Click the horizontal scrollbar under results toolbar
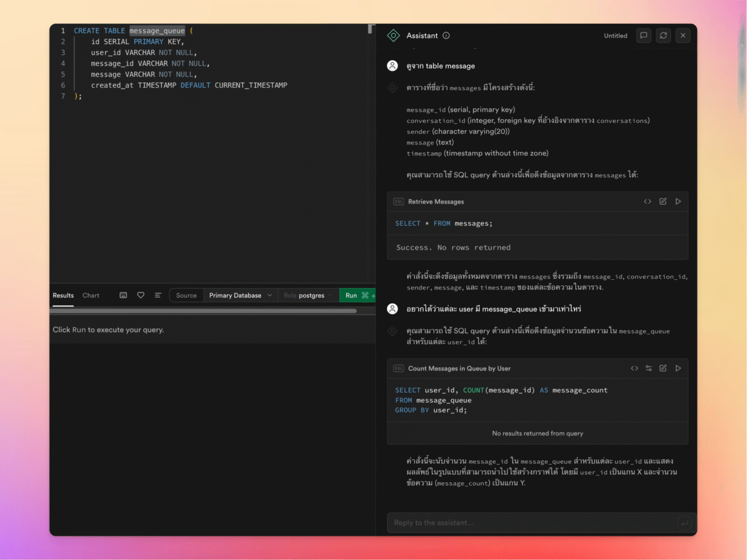The image size is (747, 560). tap(204, 311)
